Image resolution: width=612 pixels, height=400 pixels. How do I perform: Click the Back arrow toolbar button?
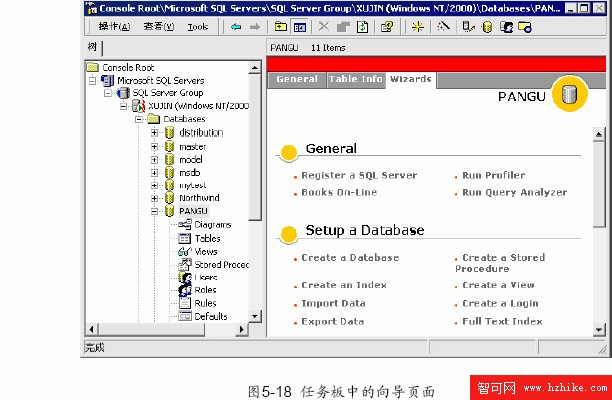tap(236, 27)
